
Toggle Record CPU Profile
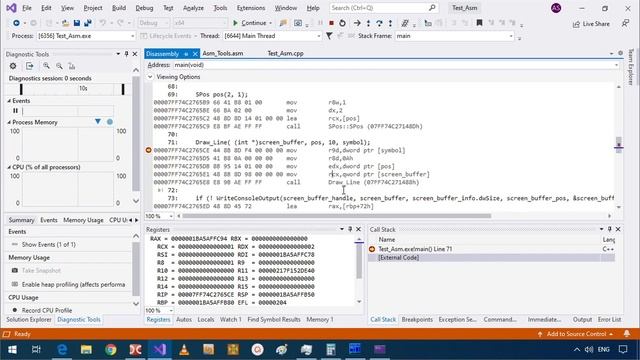(42, 310)
